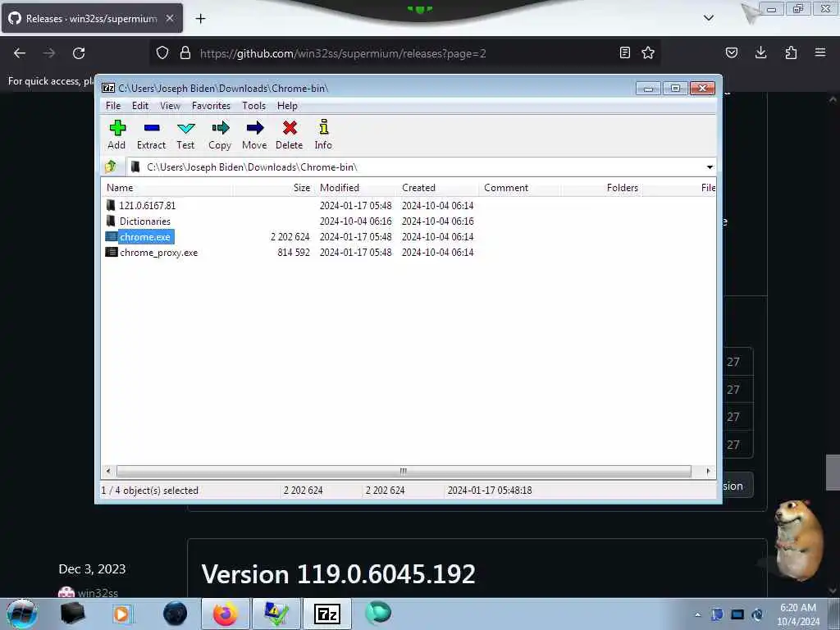Click the Dictionaries modified date 2024-10-04 06:16
Image resolution: width=840 pixels, height=630 pixels.
pos(356,221)
